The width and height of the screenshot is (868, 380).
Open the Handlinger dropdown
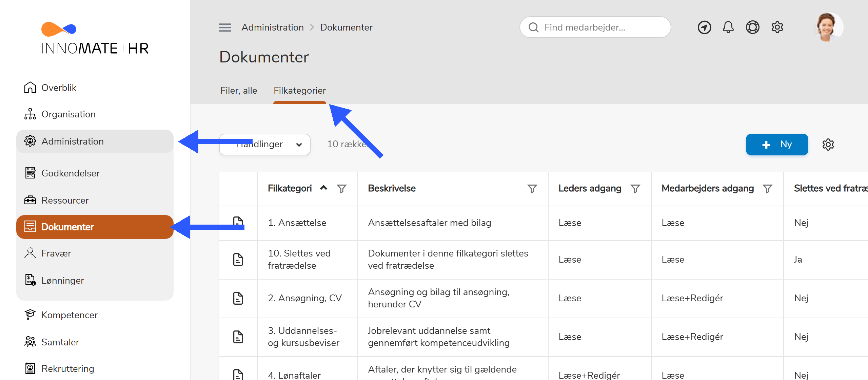265,145
